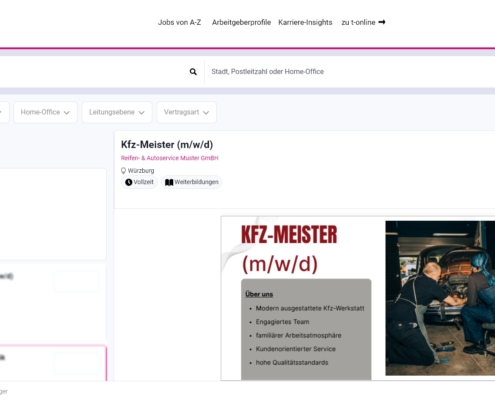Click the location pin icon beside Würzburg
The image size is (495, 400).
tap(123, 171)
